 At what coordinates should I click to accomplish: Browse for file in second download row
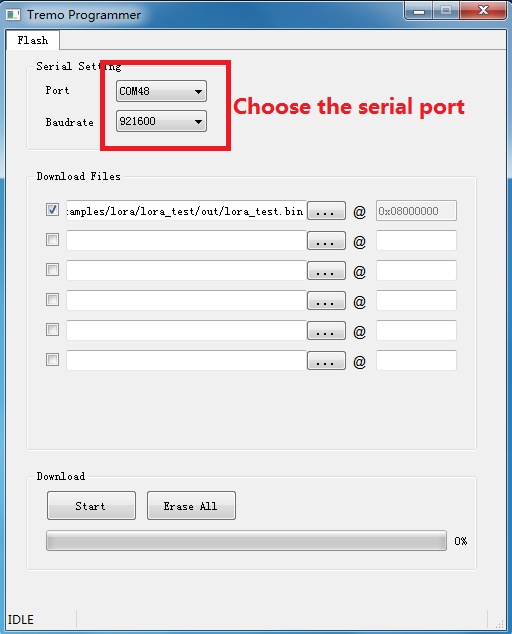(x=326, y=241)
